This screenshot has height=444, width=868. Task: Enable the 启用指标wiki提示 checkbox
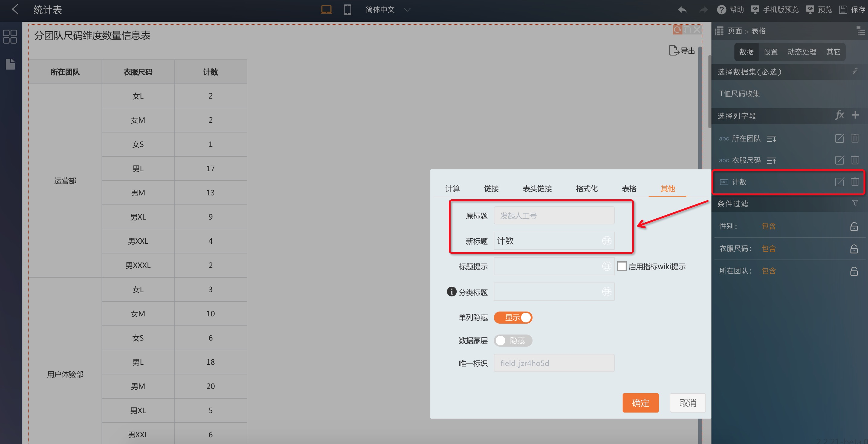pos(622,266)
